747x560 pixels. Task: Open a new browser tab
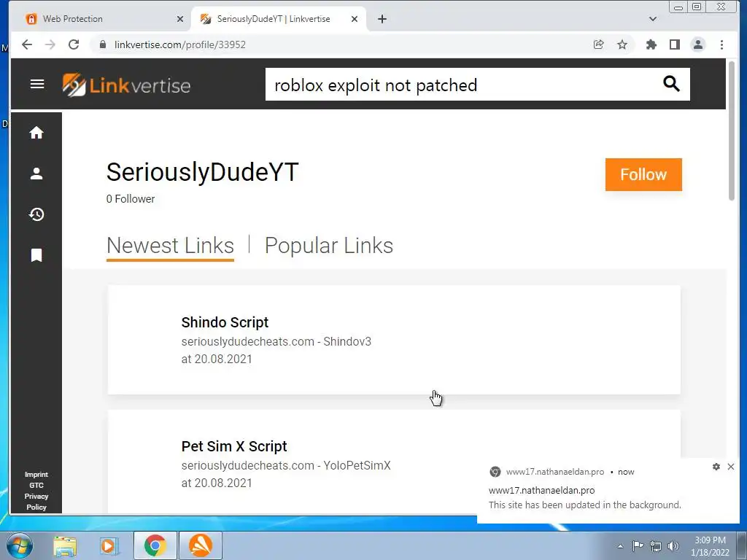click(x=382, y=19)
